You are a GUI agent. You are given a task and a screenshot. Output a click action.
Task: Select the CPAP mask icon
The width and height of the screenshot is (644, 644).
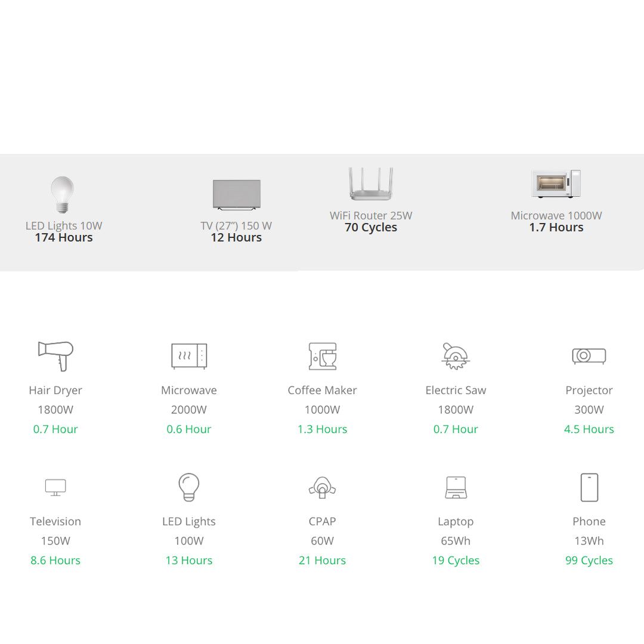coord(322,487)
